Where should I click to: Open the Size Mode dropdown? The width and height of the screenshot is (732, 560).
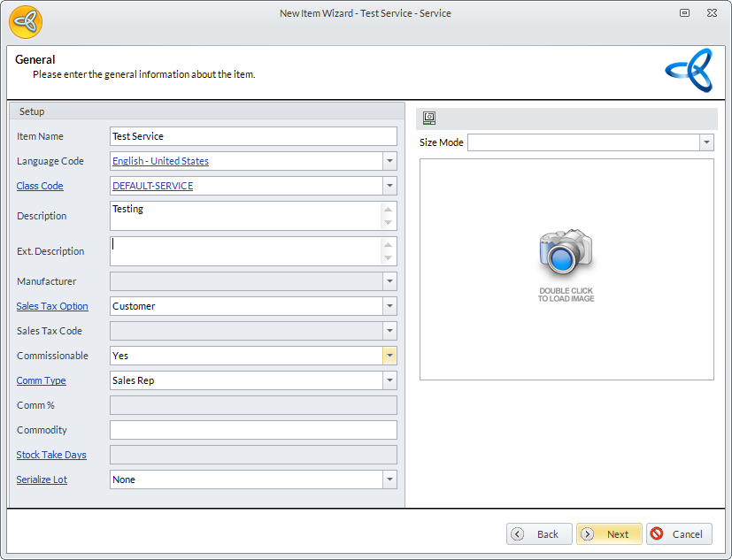point(706,142)
